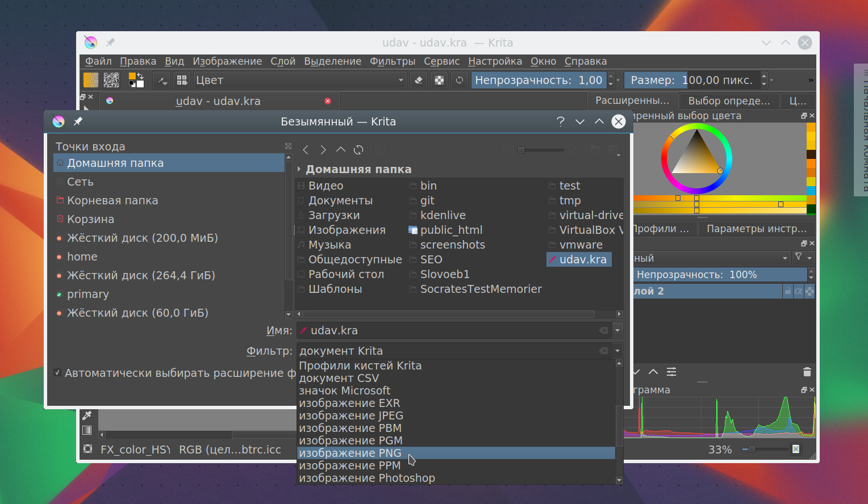868x504 pixels.
Task: Go up to parent folder arrow
Action: (341, 150)
